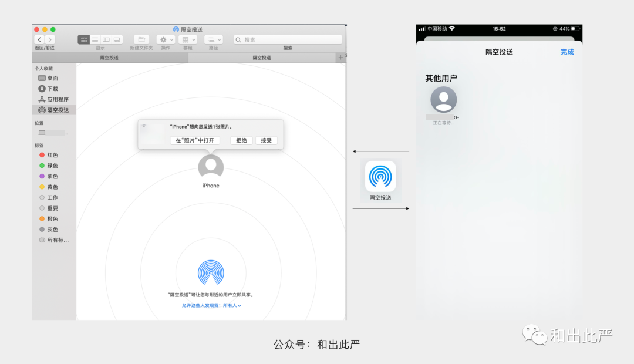This screenshot has height=364, width=634.
Task: Select 隔空投送 in the sidebar
Action: click(x=53, y=110)
